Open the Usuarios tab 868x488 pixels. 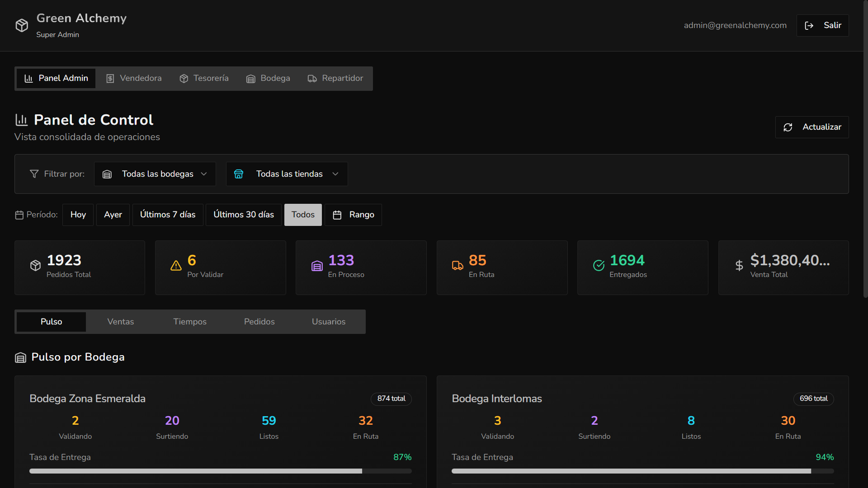point(329,322)
